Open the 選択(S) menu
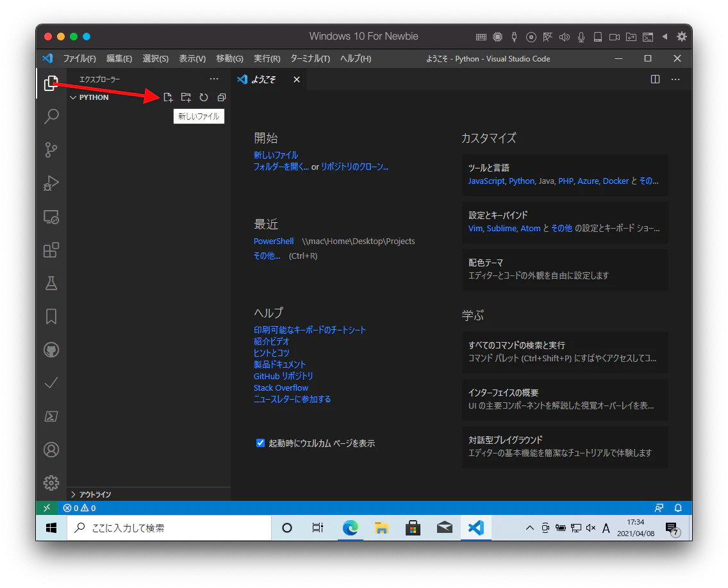The width and height of the screenshot is (728, 588). (156, 59)
